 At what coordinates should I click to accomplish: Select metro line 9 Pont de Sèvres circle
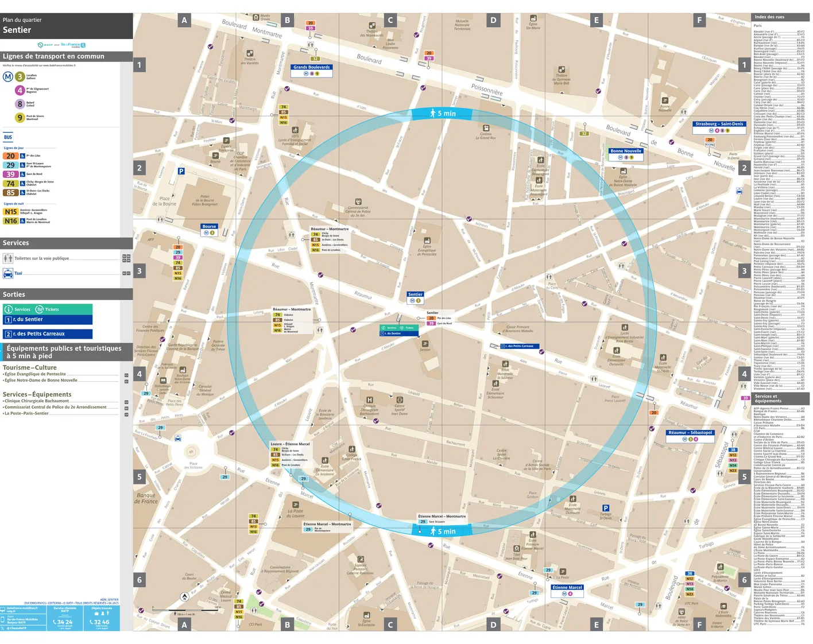click(x=20, y=118)
